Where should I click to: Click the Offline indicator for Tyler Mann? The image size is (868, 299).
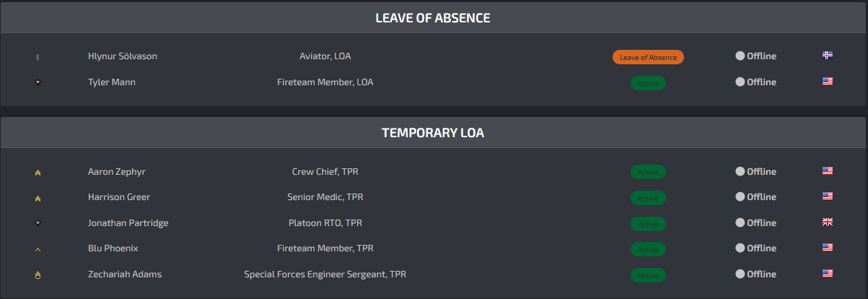pos(755,82)
